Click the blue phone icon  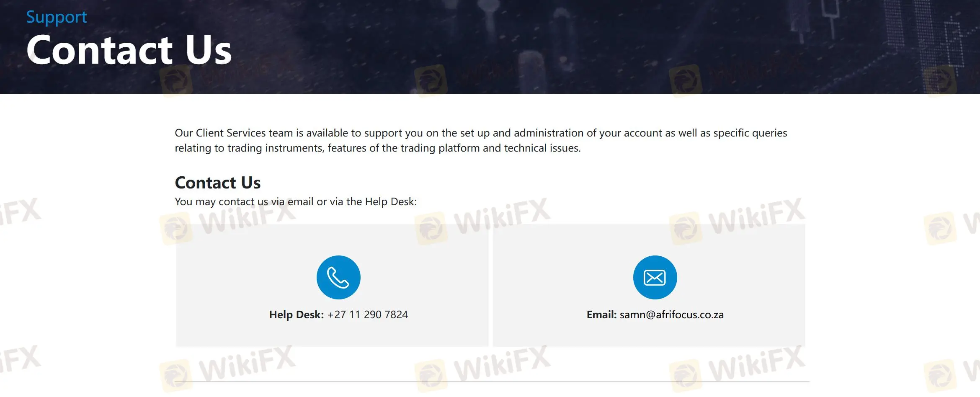(x=338, y=277)
